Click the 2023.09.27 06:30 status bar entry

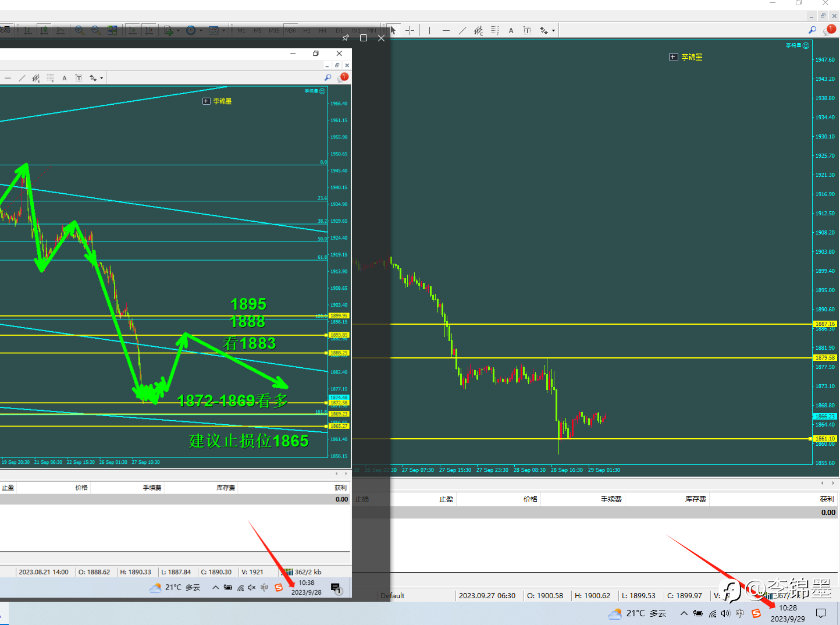click(487, 596)
